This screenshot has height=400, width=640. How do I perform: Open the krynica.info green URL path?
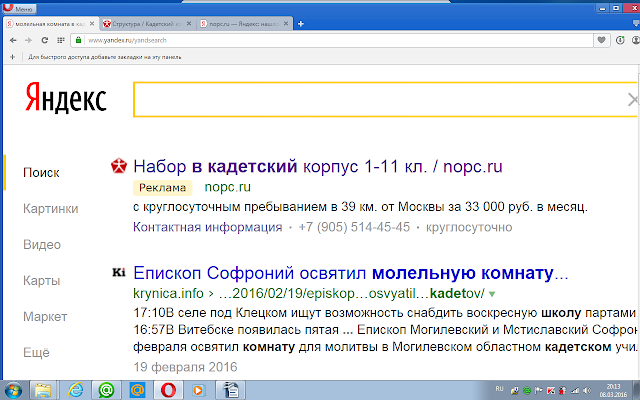coord(309,293)
